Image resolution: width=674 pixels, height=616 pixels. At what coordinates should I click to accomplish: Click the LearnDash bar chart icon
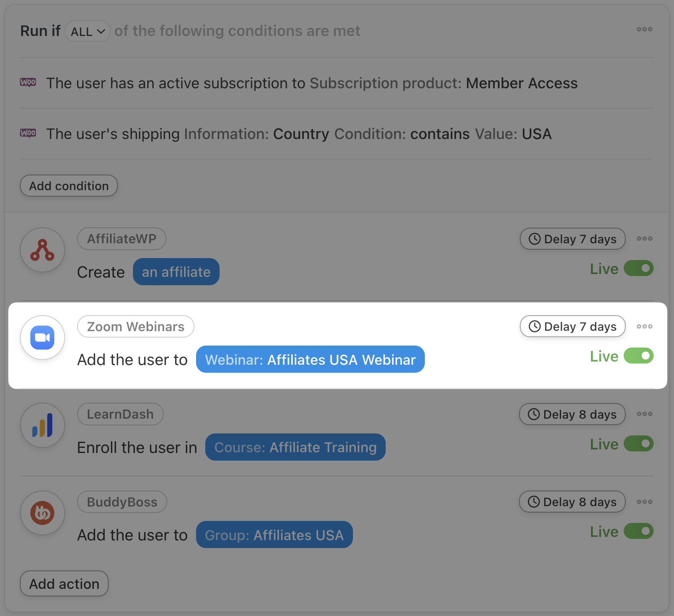click(42, 425)
